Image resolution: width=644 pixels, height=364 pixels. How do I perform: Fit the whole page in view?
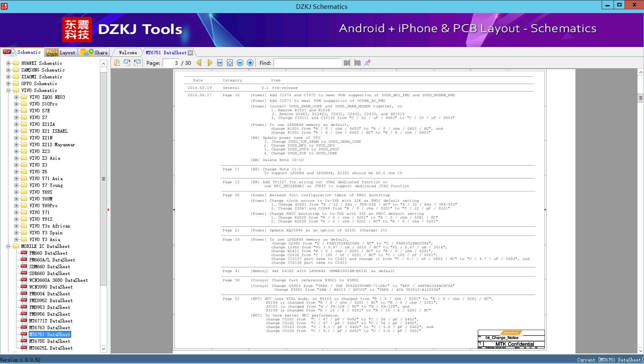tap(230, 63)
